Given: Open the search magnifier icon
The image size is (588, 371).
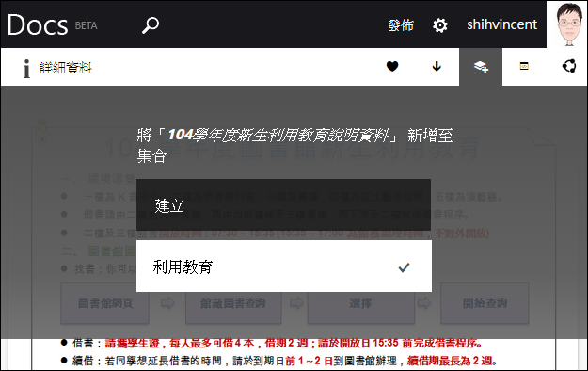Looking at the screenshot, I should [151, 25].
